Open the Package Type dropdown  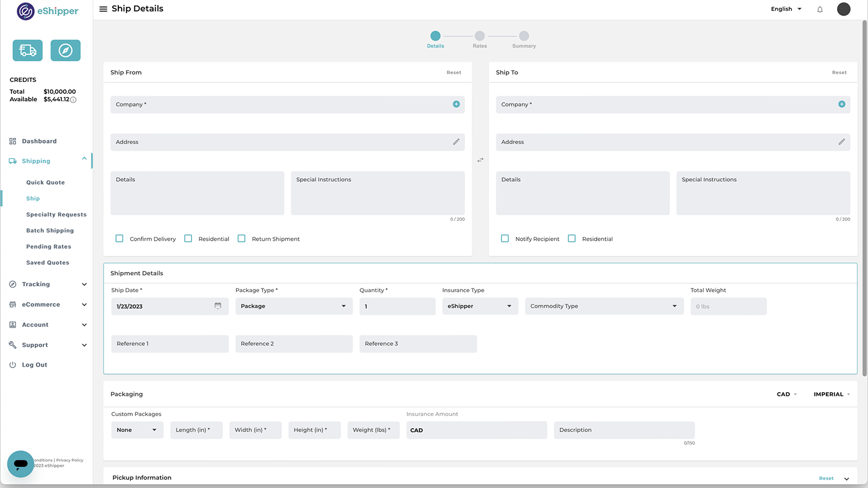click(x=293, y=306)
